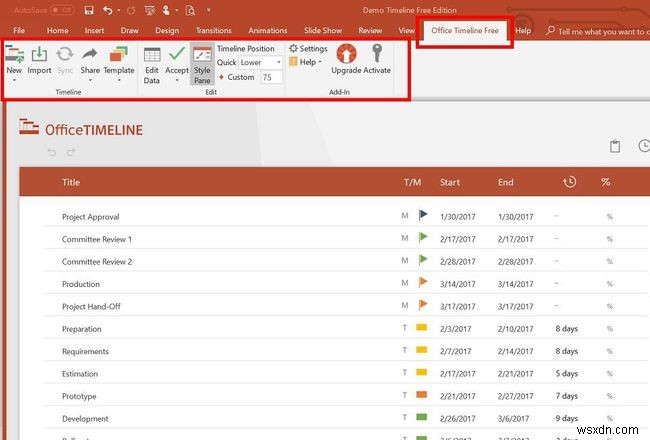
Task: Save the presentation with the floppy icon
Action: coord(89,10)
